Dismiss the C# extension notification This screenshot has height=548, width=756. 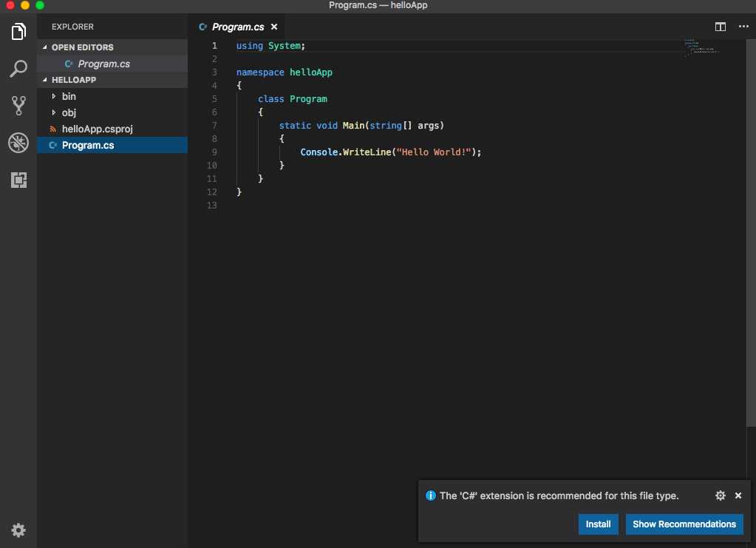738,495
